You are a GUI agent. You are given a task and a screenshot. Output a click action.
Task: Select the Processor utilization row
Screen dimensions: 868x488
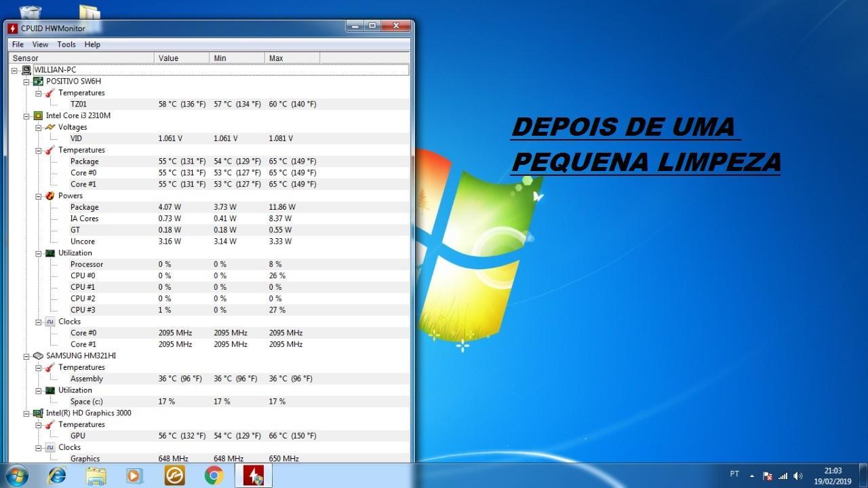point(209,264)
